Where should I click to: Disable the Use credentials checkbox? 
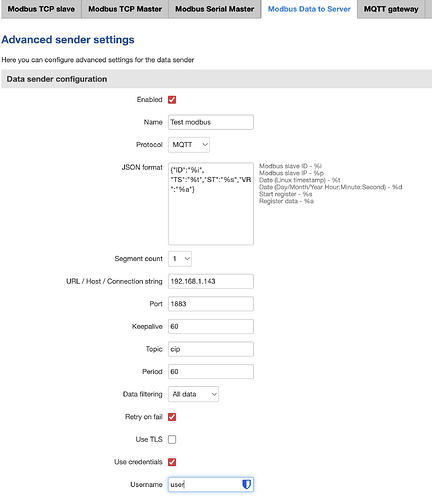(172, 462)
